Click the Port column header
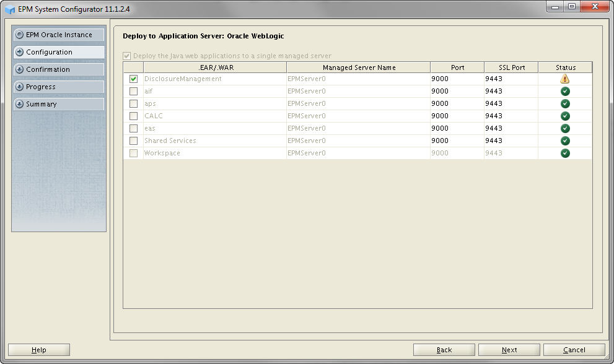Viewport: 614px width, 364px height. coord(457,67)
